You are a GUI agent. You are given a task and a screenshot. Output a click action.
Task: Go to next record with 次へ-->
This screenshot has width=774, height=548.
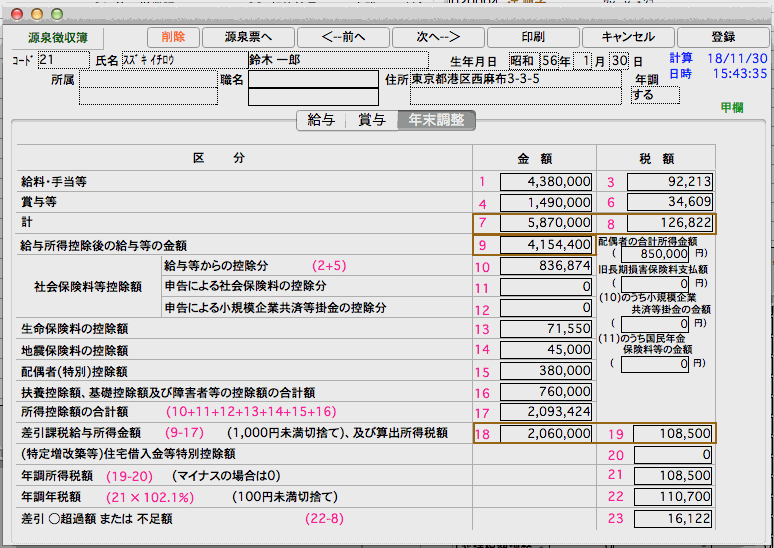coord(425,37)
